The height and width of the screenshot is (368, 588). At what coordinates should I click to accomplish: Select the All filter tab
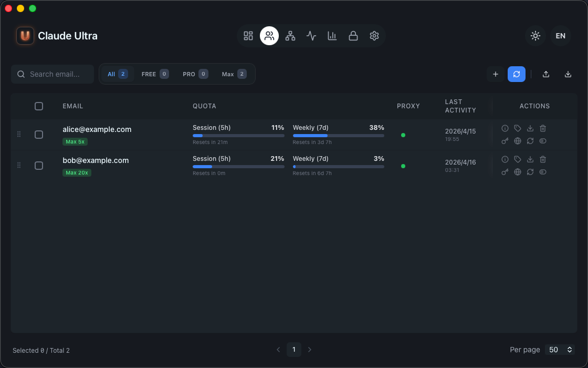coord(118,74)
